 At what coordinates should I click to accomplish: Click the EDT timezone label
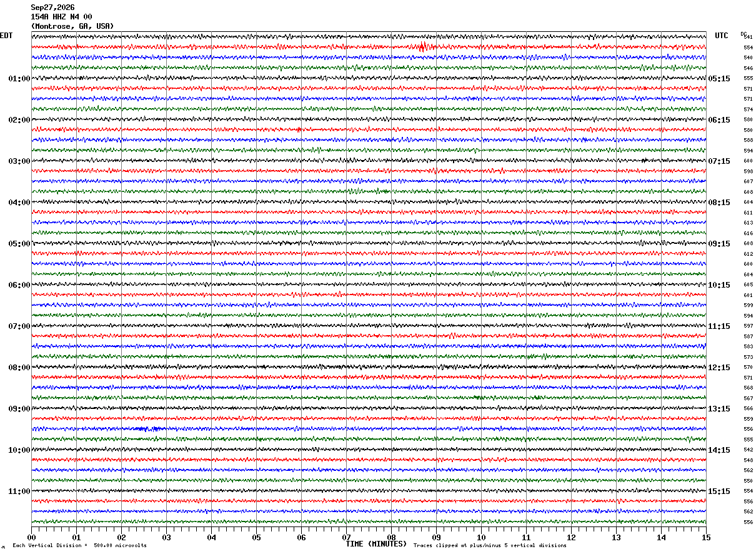[6, 36]
